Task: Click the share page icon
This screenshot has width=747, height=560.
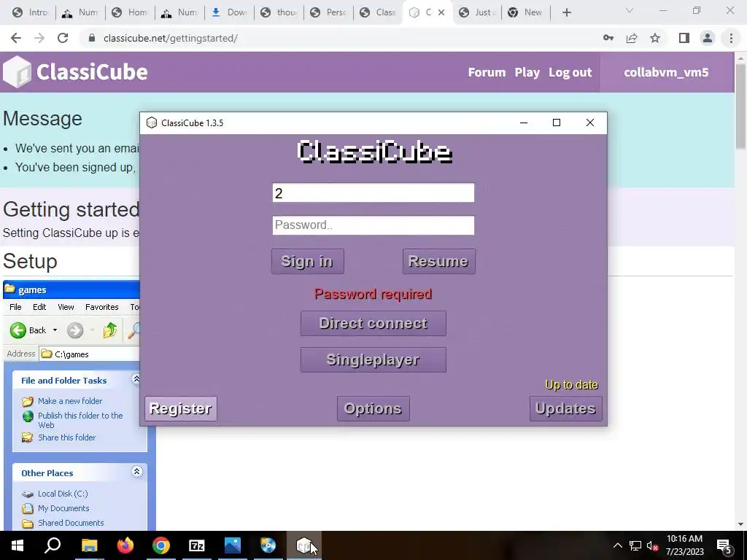Action: point(632,38)
